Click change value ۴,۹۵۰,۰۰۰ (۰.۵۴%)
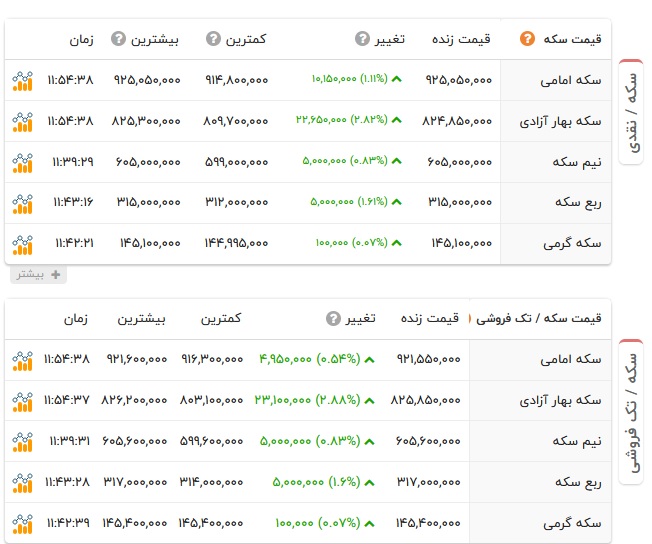Image resolution: width=652 pixels, height=544 pixels. [310, 359]
